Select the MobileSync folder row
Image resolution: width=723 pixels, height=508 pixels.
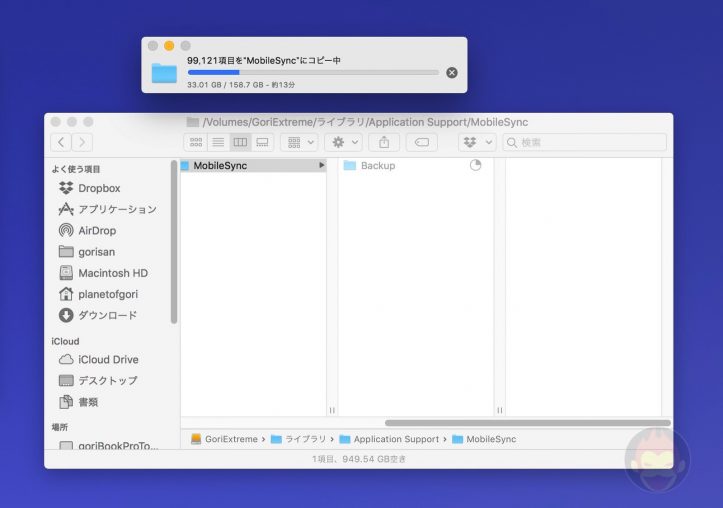coord(253,165)
